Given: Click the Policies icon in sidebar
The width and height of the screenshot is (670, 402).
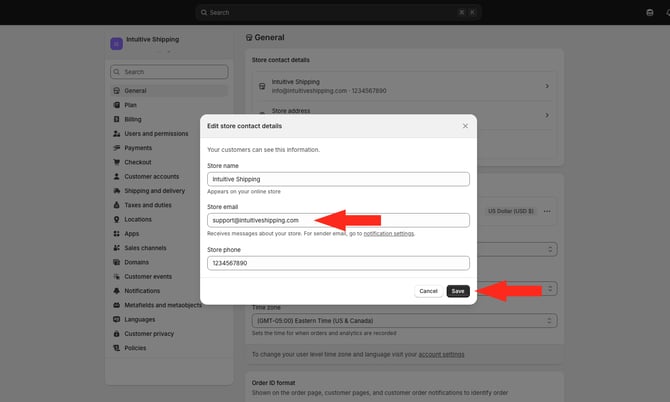Looking at the screenshot, I should tap(117, 348).
